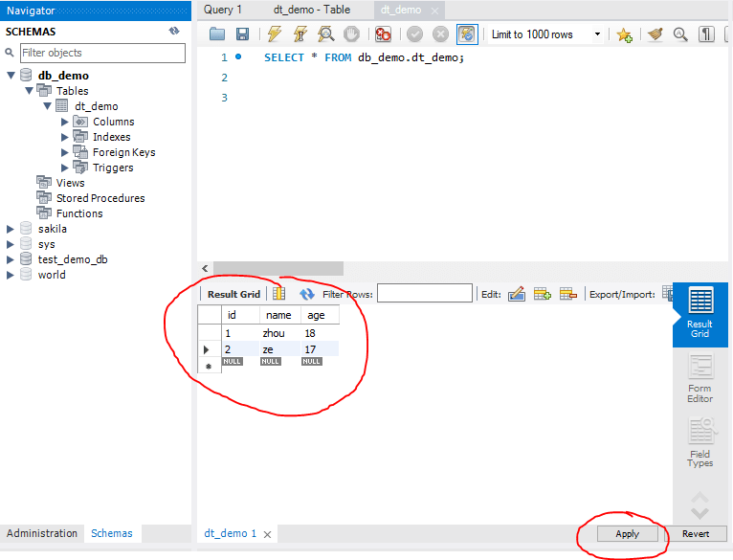Image resolution: width=733 pixels, height=560 pixels.
Task: Select Stored Procedures in db_demo
Action: pos(100,198)
